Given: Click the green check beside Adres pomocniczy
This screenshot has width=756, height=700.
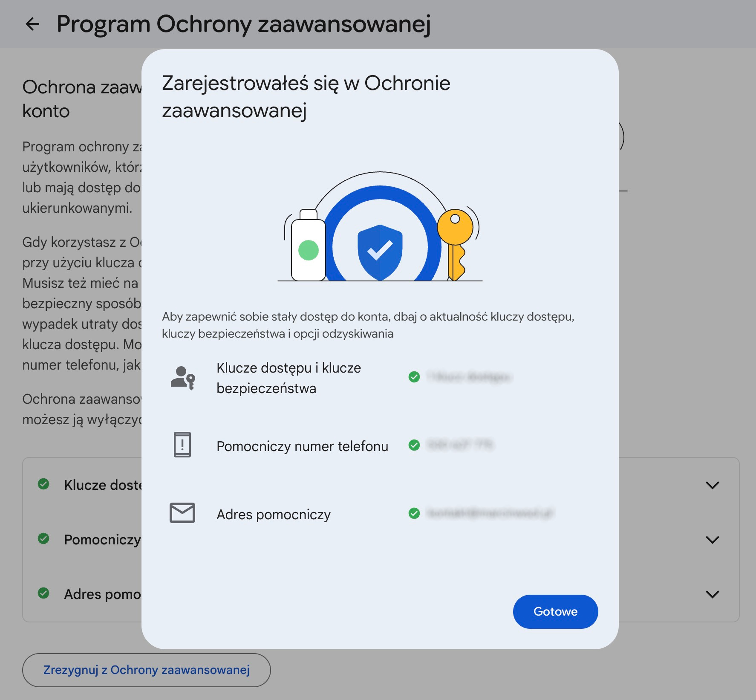Looking at the screenshot, I should pos(414,515).
